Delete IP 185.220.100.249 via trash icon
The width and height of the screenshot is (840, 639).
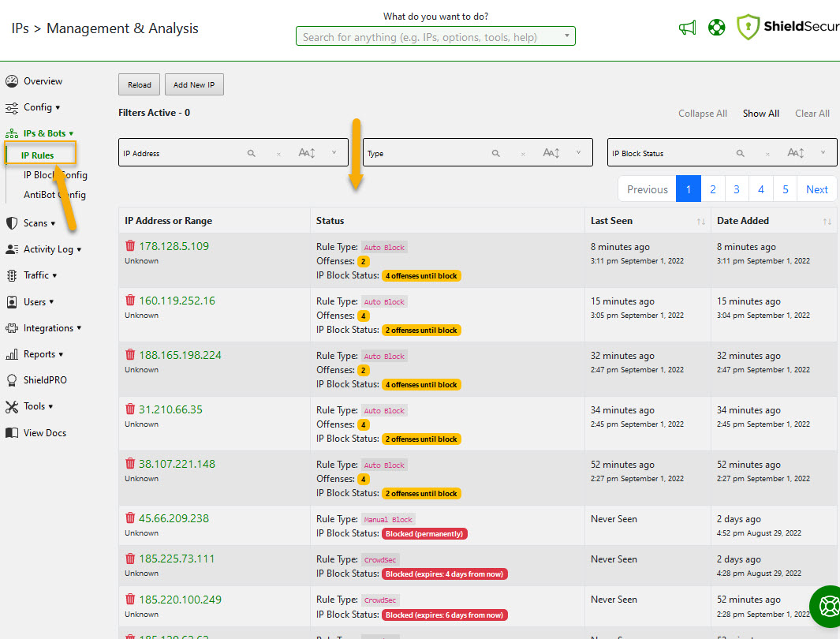[x=129, y=599]
